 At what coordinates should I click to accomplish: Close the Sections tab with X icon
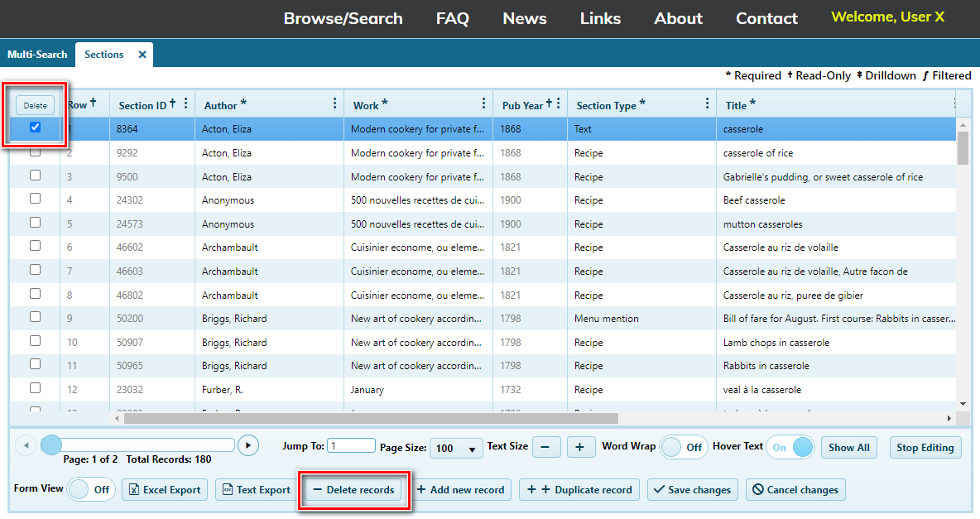point(142,55)
